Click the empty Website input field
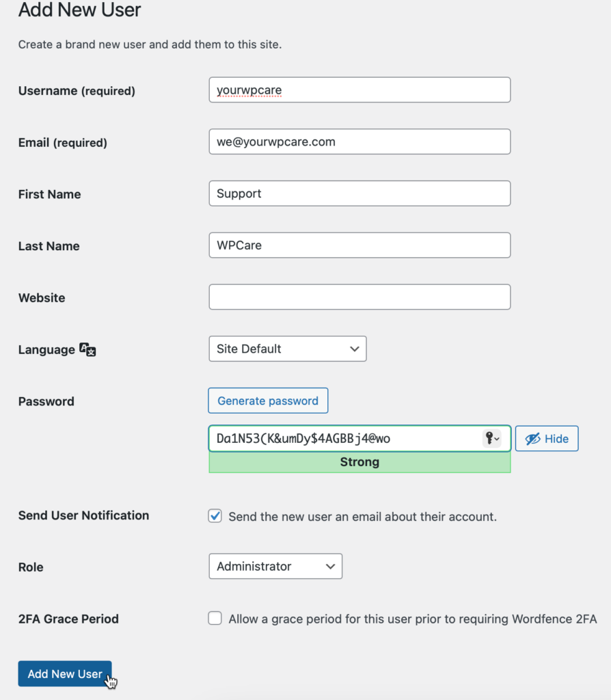Image resolution: width=611 pixels, height=700 pixels. (359, 297)
